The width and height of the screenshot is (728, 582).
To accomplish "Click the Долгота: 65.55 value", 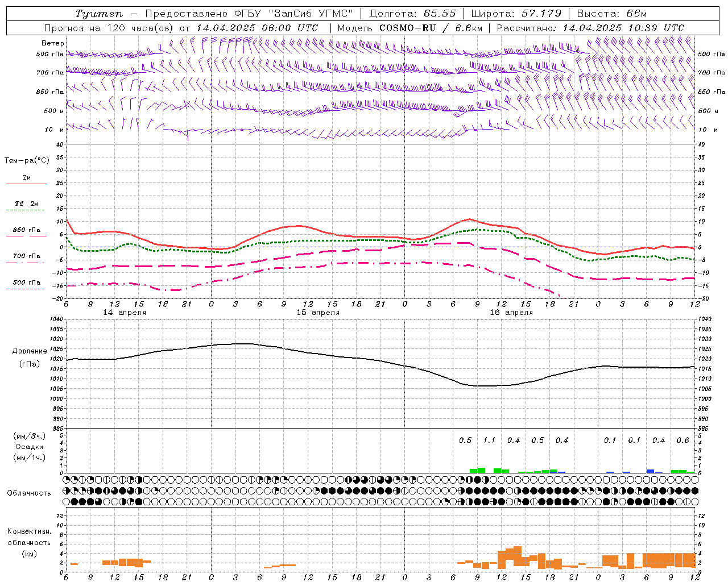I will point(413,14).
